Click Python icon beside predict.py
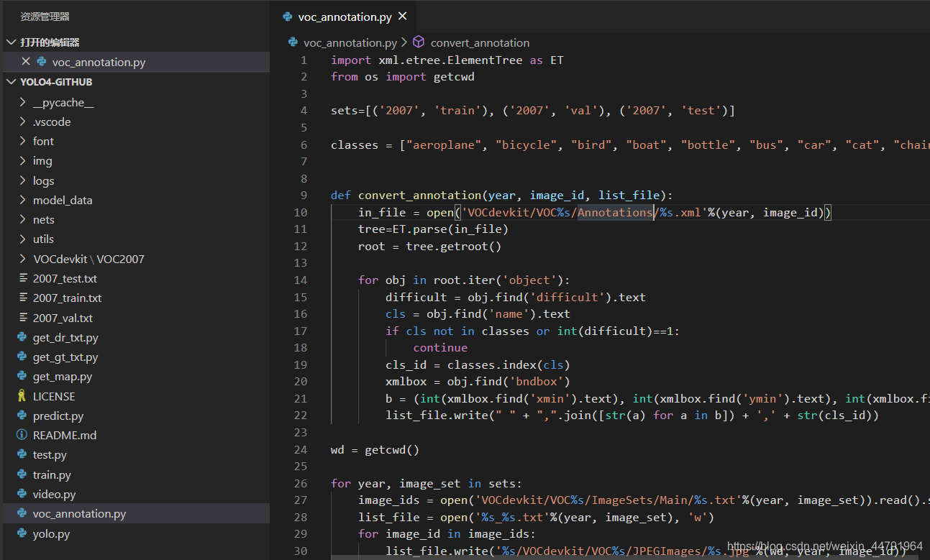Viewport: 930px width, 560px height. coord(22,416)
